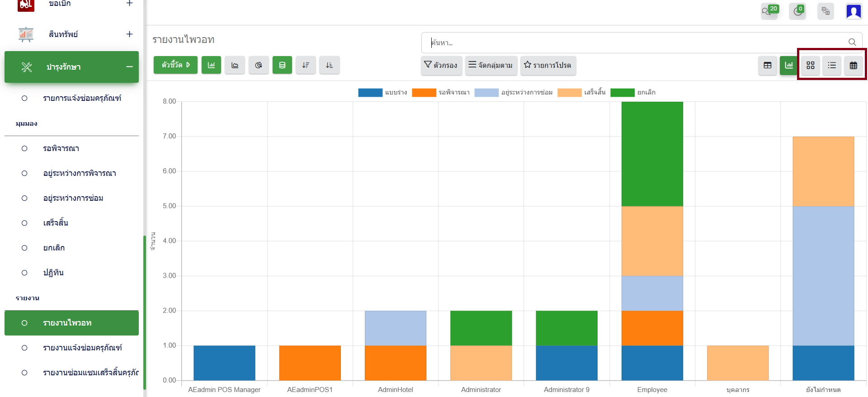This screenshot has height=397, width=868.
Task: Click the language translation icon
Action: [x=826, y=11]
